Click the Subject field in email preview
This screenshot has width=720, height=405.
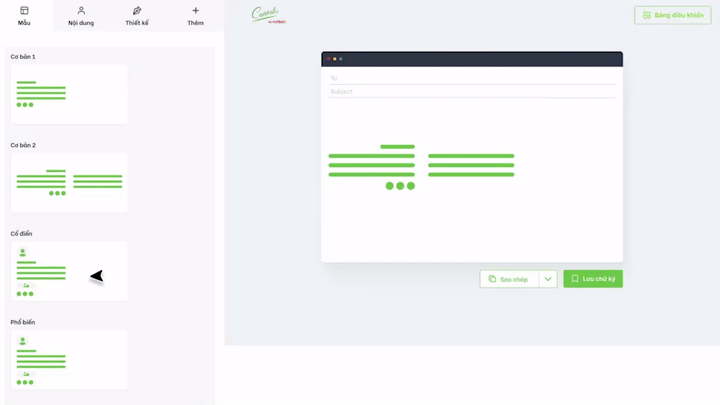pos(472,91)
